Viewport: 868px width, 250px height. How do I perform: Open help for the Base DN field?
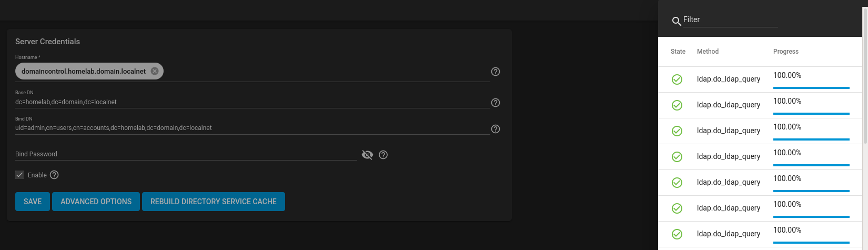496,103
